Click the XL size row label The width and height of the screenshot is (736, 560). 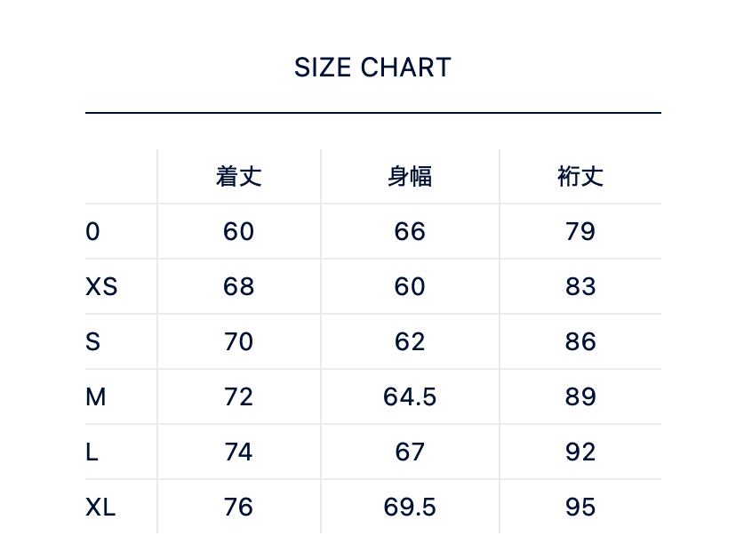tap(100, 508)
